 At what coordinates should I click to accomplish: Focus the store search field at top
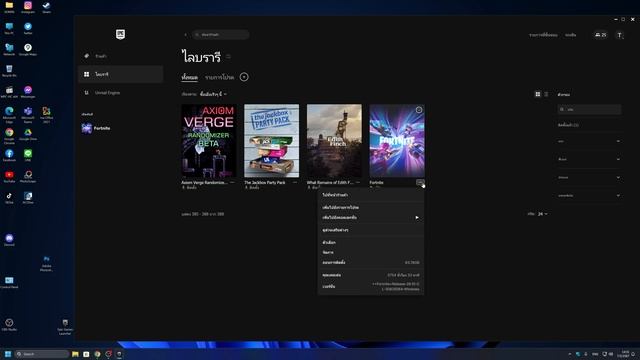tap(221, 35)
